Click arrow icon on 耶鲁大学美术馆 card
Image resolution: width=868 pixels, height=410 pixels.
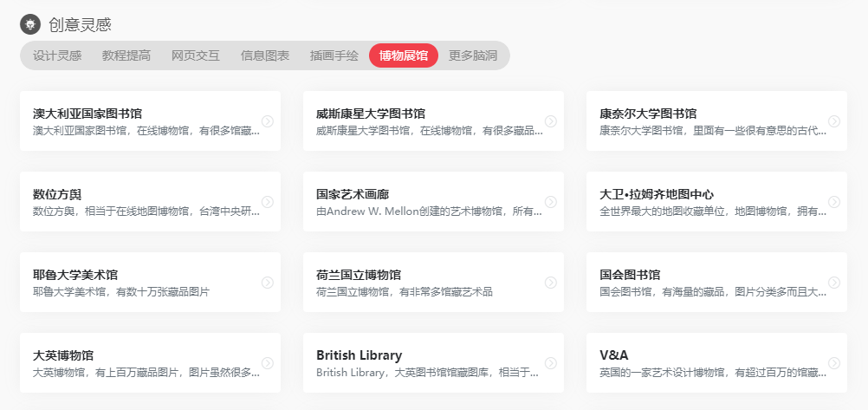tap(268, 283)
